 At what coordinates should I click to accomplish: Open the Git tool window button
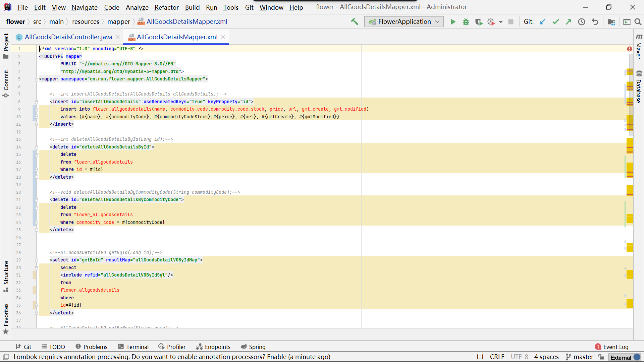pos(23,347)
